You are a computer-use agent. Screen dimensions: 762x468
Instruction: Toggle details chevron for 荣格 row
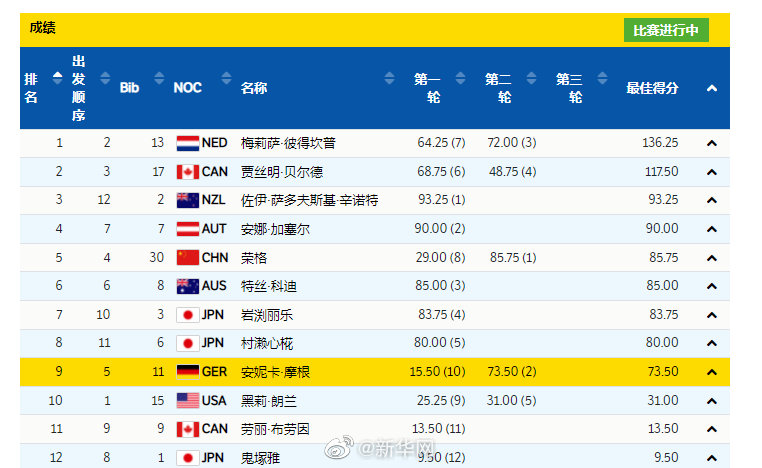[711, 258]
